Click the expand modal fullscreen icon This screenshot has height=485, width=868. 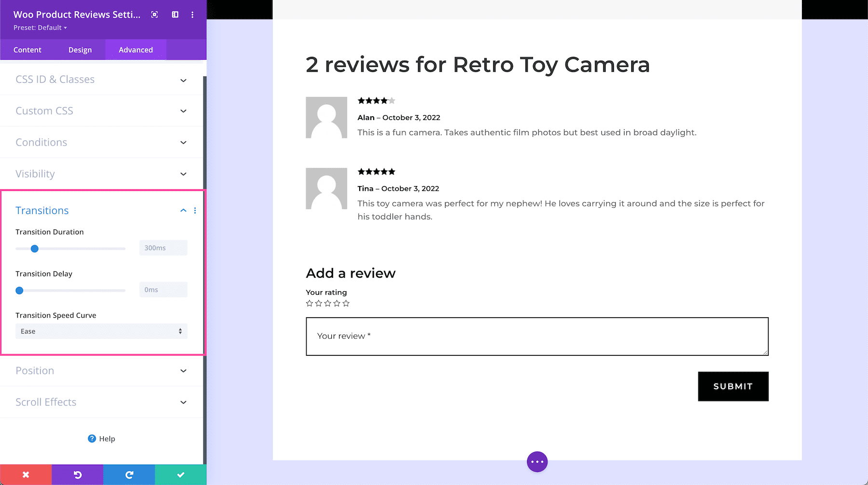pos(154,15)
